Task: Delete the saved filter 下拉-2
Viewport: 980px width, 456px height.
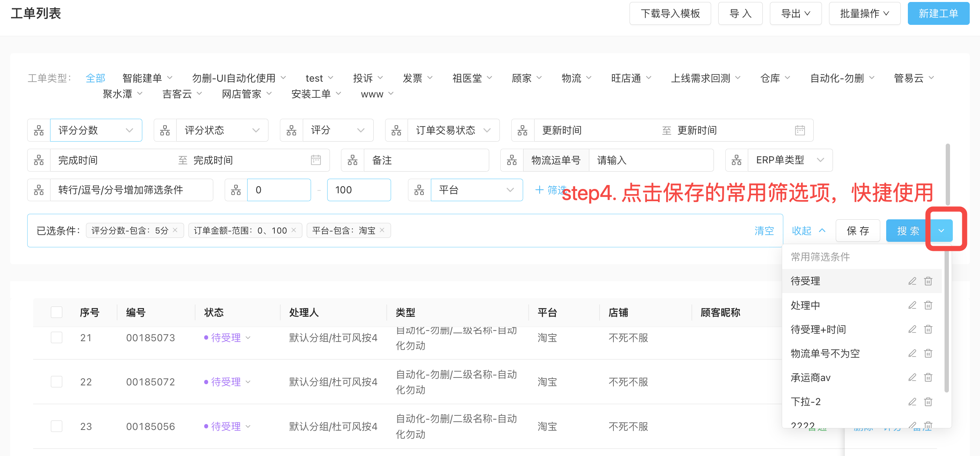Action: (x=928, y=402)
